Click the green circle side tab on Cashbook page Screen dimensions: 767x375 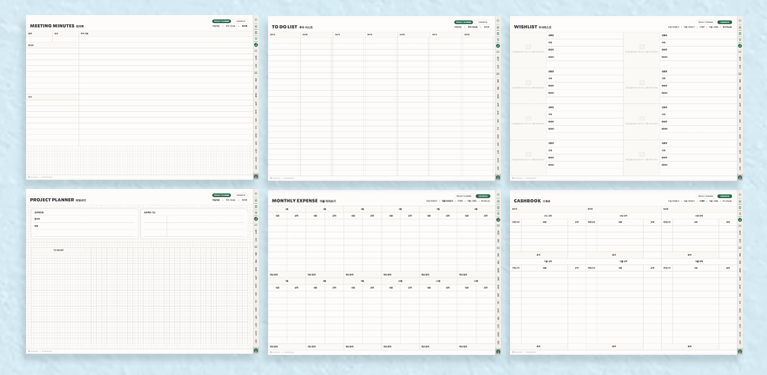pyautogui.click(x=740, y=220)
